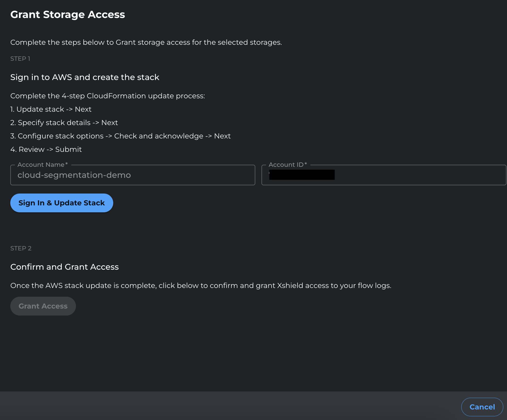Click the STEP 1 label

(x=20, y=59)
